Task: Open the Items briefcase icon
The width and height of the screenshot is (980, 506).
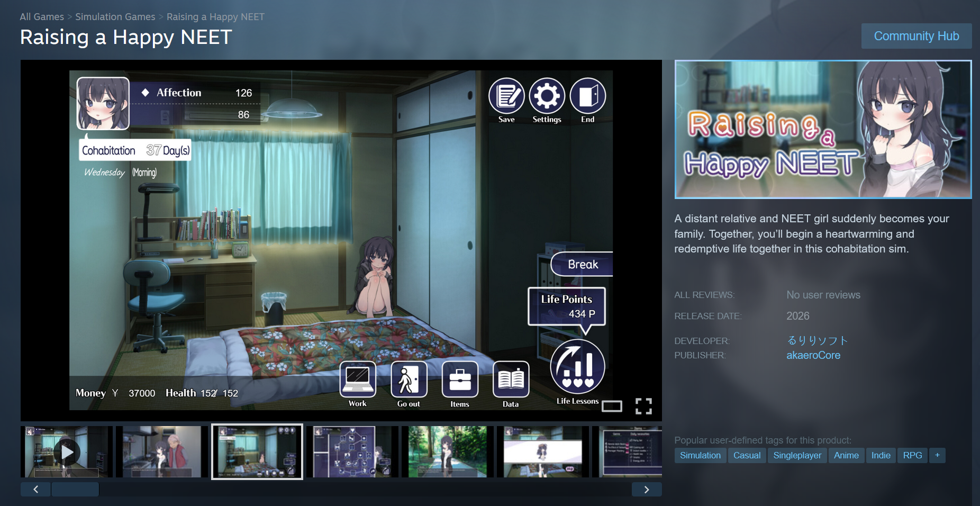Action: (460, 379)
